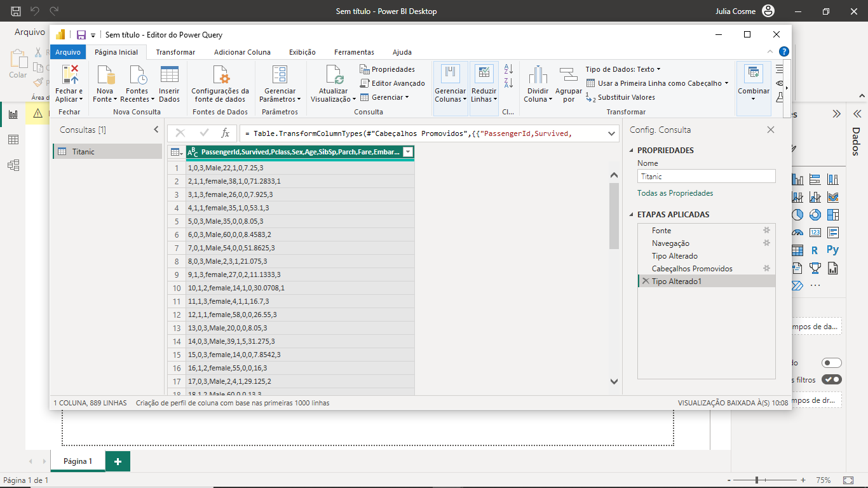Click the Agrupar por button
This screenshot has height=488, width=868.
tap(569, 83)
